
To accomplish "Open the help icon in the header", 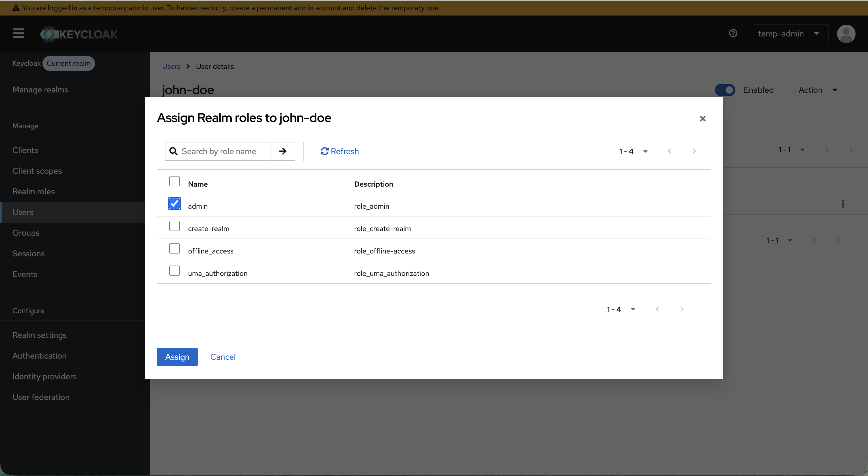I will 733,33.
